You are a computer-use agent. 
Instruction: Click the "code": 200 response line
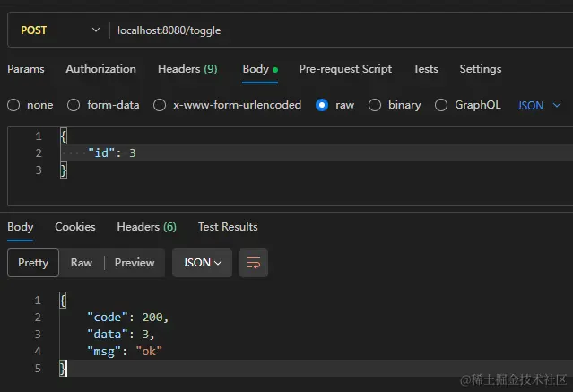127,317
